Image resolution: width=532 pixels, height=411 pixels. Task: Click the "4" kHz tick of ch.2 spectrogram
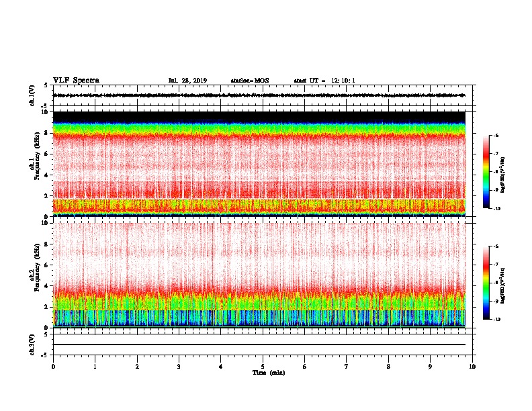pyautogui.click(x=46, y=286)
